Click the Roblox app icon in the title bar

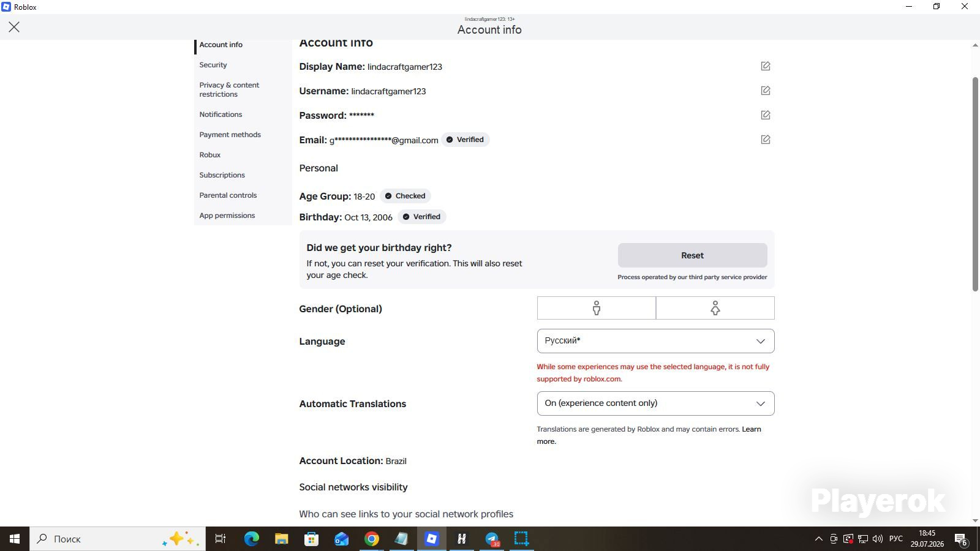(6, 7)
